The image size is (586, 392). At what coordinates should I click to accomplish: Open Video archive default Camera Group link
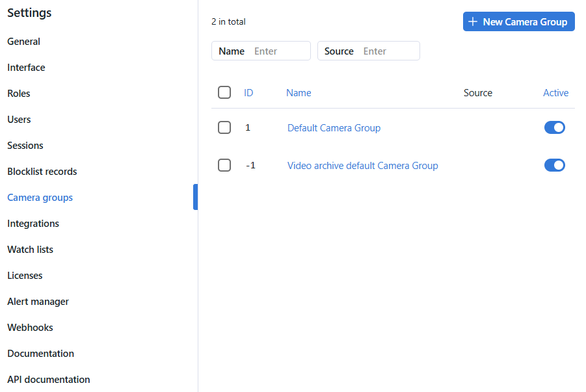tap(362, 166)
